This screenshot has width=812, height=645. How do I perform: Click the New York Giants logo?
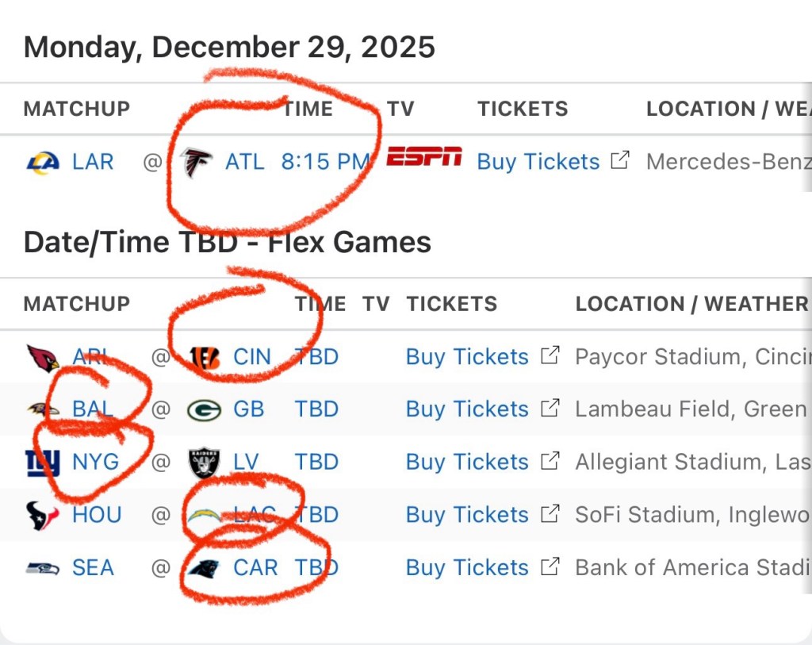[42, 463]
